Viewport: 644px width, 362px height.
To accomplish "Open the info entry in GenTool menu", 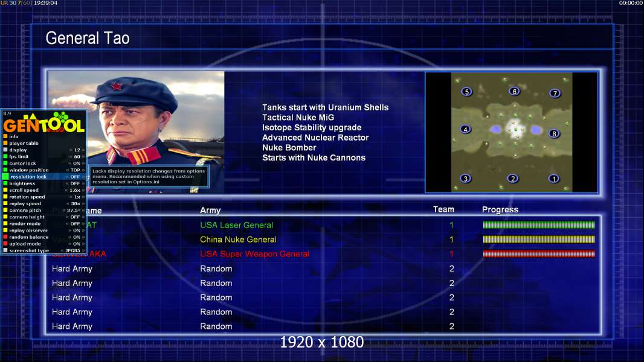I will point(14,136).
